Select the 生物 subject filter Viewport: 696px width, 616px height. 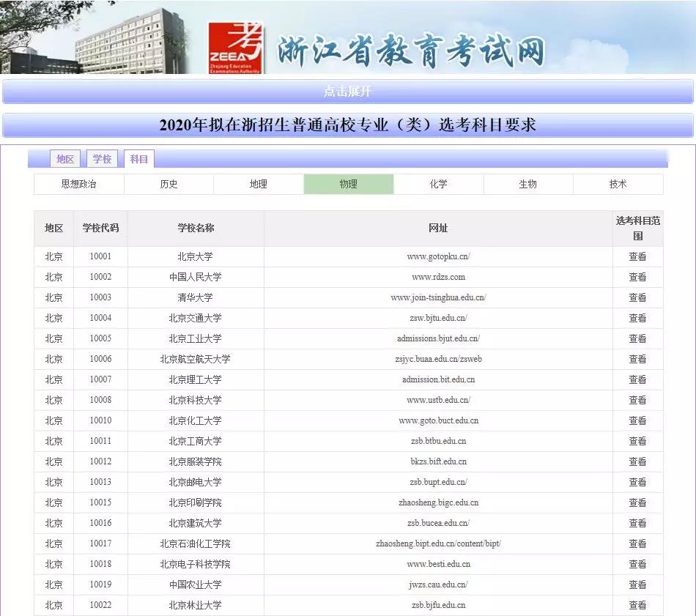(527, 184)
